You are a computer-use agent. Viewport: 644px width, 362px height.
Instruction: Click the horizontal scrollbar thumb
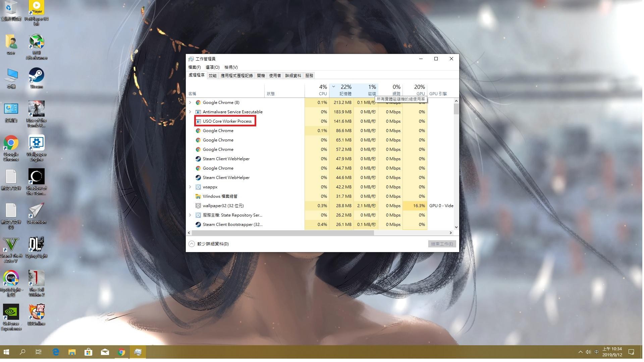pos(283,233)
